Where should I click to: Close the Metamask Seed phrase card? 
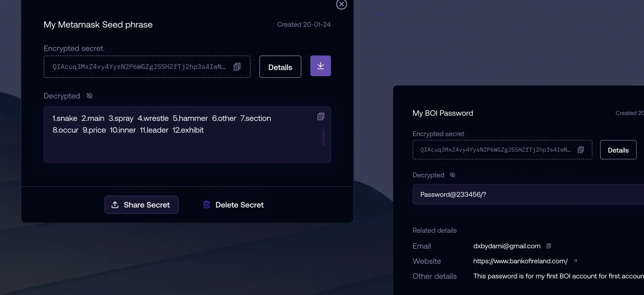tap(341, 4)
